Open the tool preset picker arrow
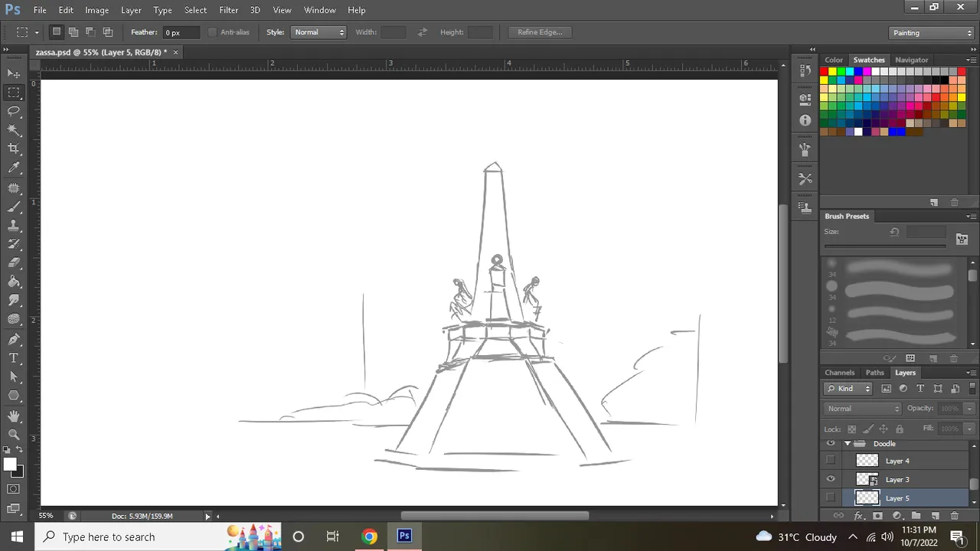980x551 pixels. 37,32
